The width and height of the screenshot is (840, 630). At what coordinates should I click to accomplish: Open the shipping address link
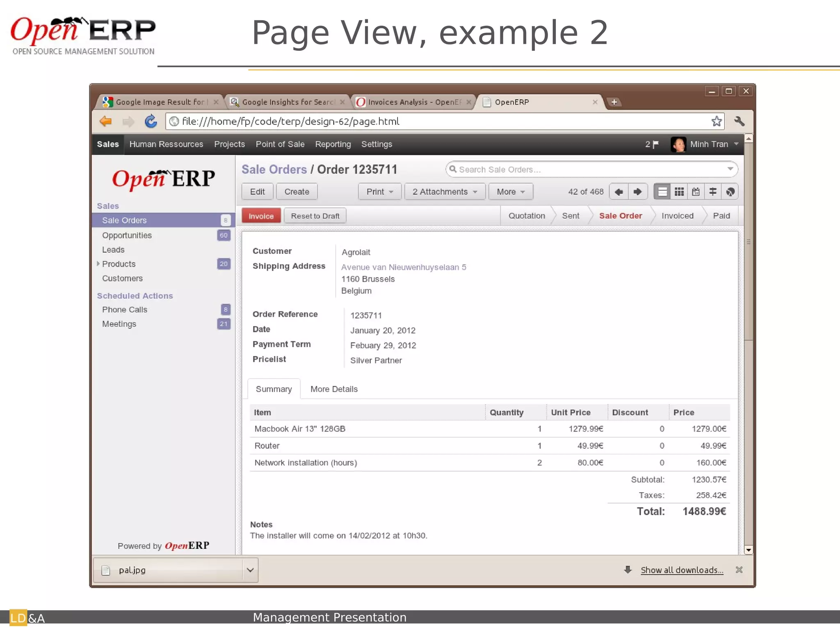click(404, 267)
